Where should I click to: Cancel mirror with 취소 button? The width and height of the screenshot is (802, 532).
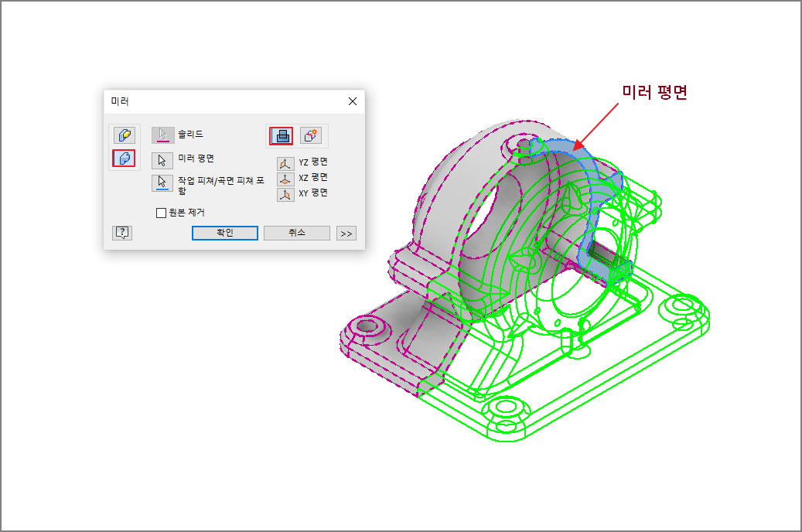click(297, 233)
